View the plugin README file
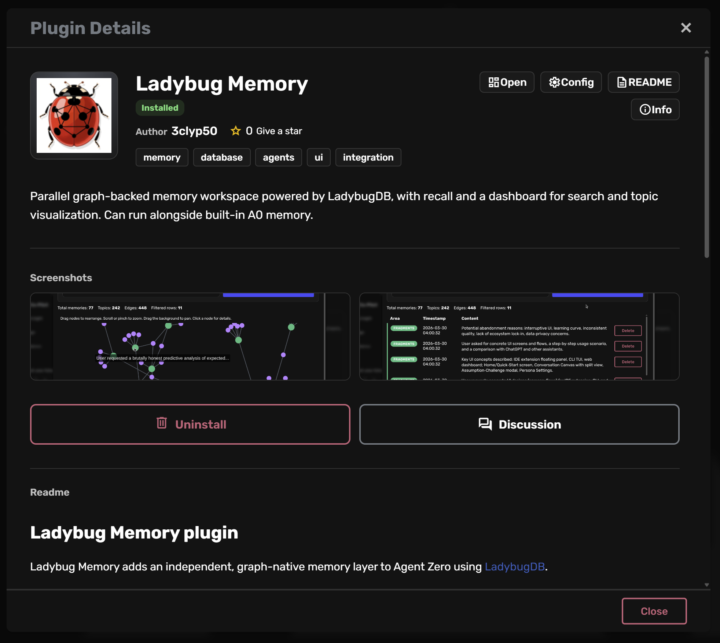The height and width of the screenshot is (643, 720). (x=643, y=82)
